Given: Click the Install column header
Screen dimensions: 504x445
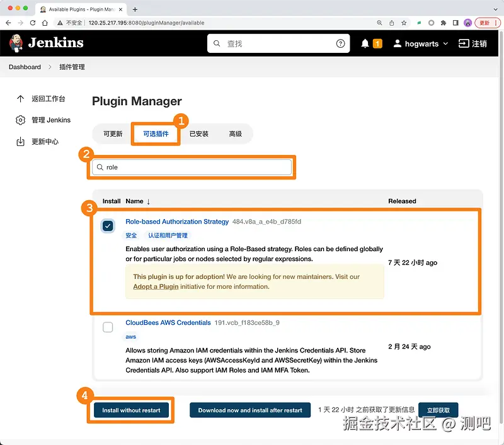Looking at the screenshot, I should 112,201.
